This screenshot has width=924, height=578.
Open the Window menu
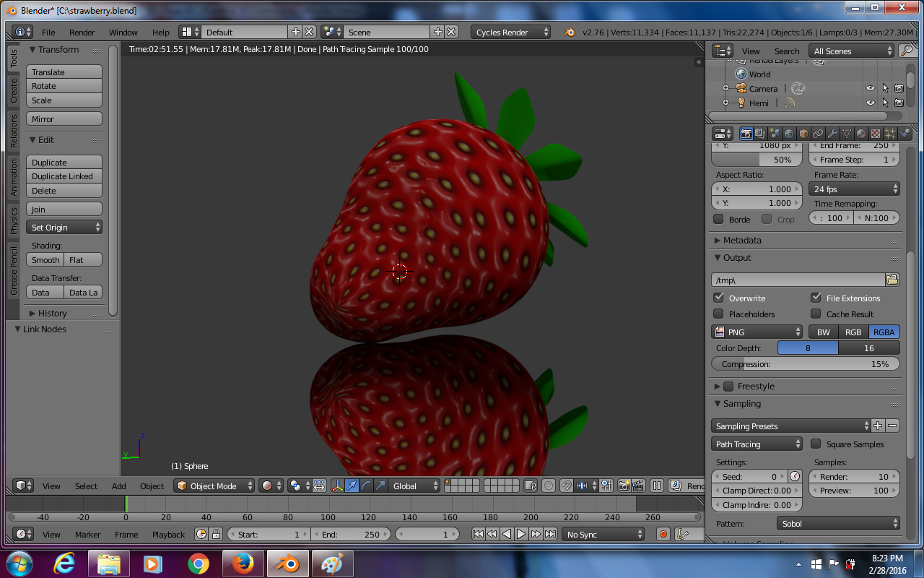(123, 33)
